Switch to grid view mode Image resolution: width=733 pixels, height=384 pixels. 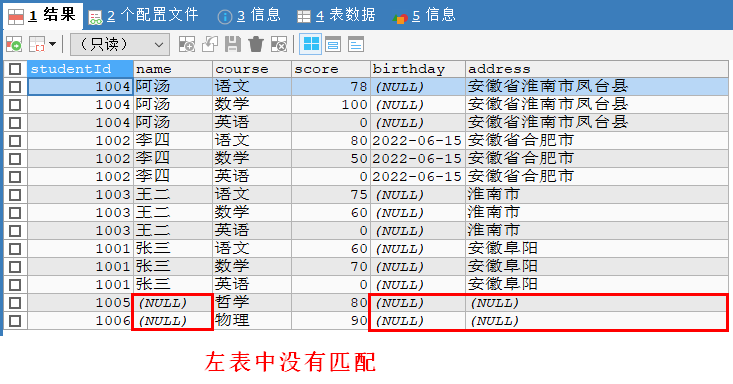310,44
